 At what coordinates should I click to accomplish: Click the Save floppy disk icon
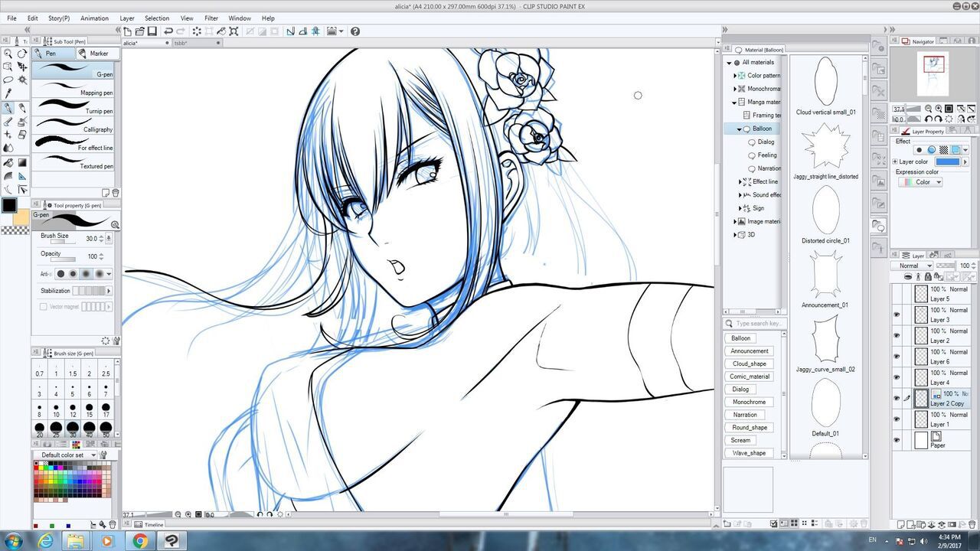click(152, 31)
